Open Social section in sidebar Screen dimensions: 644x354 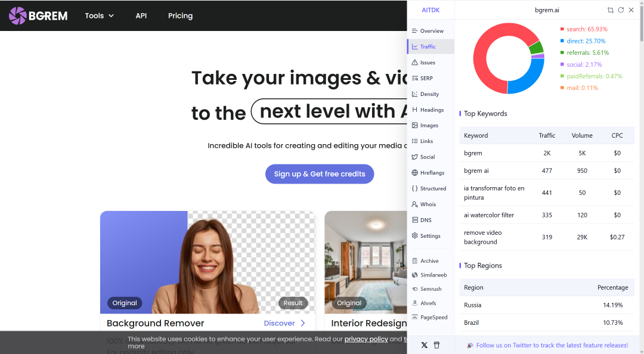coord(431,157)
